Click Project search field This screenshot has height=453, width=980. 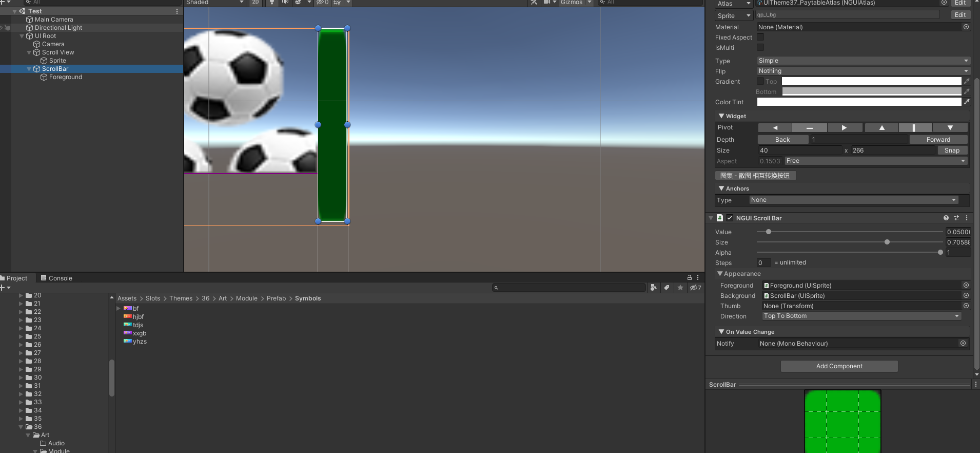[569, 288]
